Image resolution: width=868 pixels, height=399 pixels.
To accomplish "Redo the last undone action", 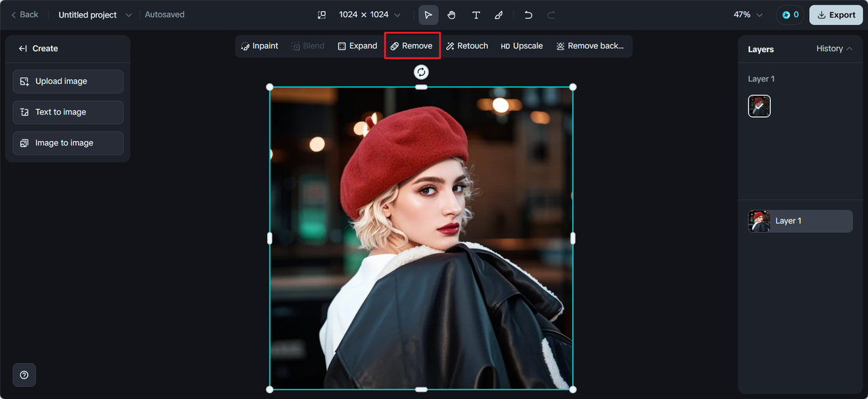I will point(551,15).
